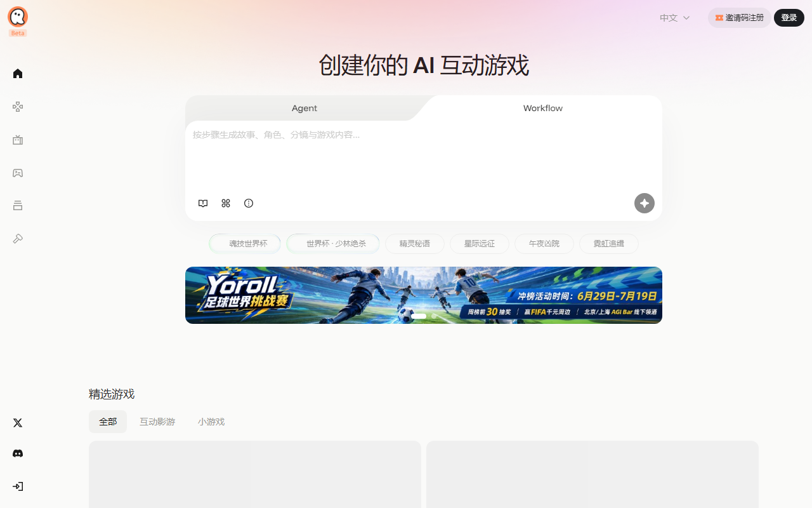This screenshot has height=508, width=812.
Task: Open the X (Twitter) link
Action: [18, 423]
